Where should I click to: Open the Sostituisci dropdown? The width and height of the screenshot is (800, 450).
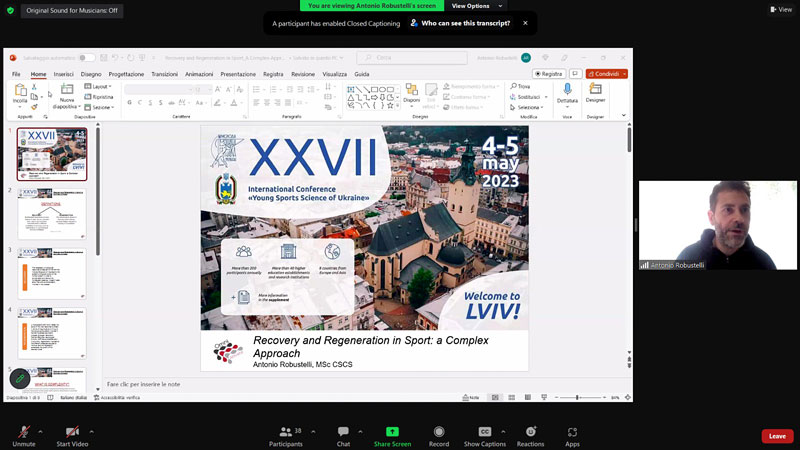(x=529, y=97)
